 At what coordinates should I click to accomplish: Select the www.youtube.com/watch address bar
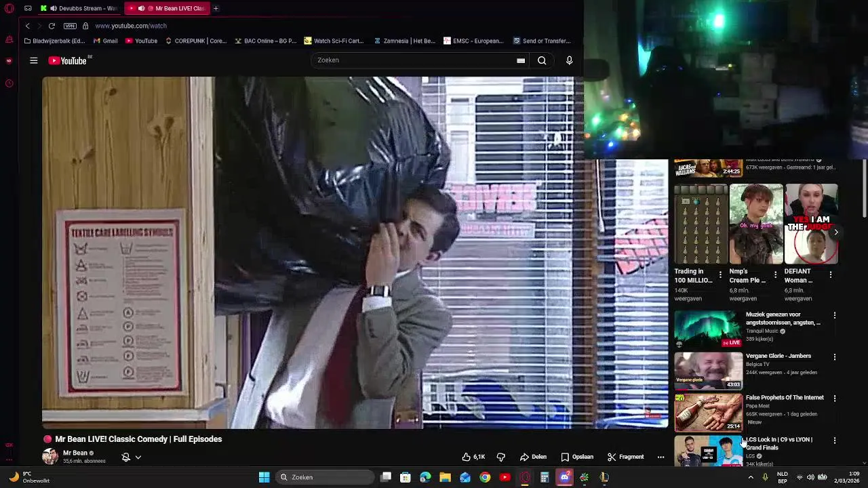pos(131,26)
